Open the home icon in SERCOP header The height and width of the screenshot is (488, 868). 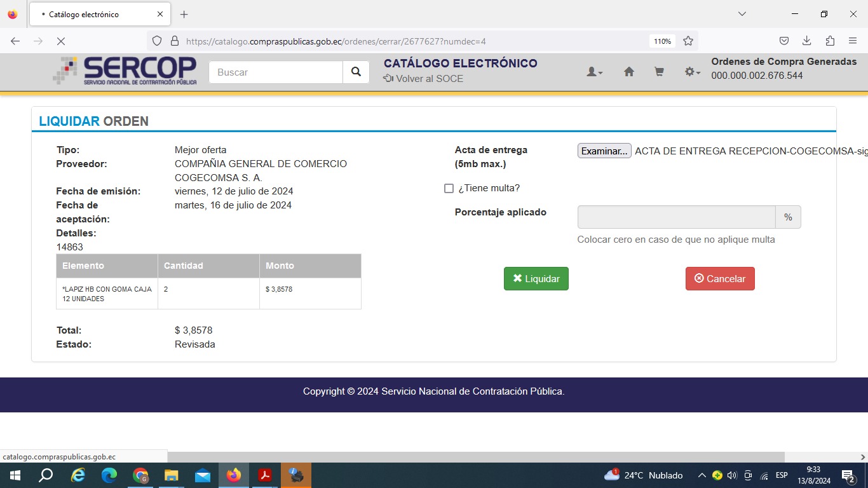[x=628, y=72]
